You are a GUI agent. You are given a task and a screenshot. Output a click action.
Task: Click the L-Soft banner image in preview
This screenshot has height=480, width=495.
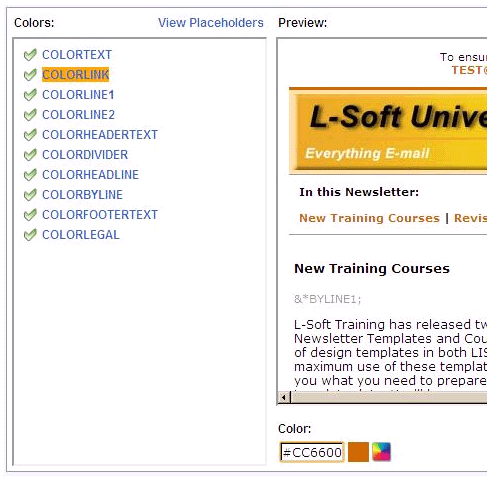(388, 131)
